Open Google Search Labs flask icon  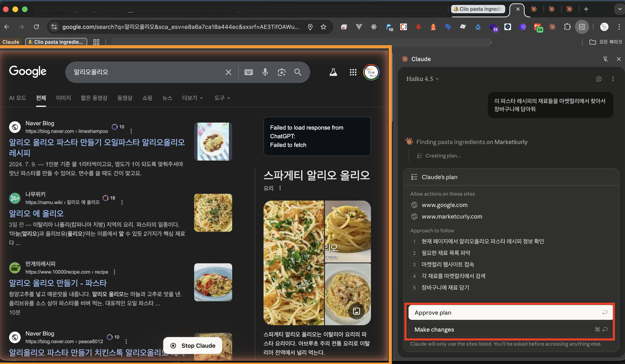pyautogui.click(x=333, y=72)
